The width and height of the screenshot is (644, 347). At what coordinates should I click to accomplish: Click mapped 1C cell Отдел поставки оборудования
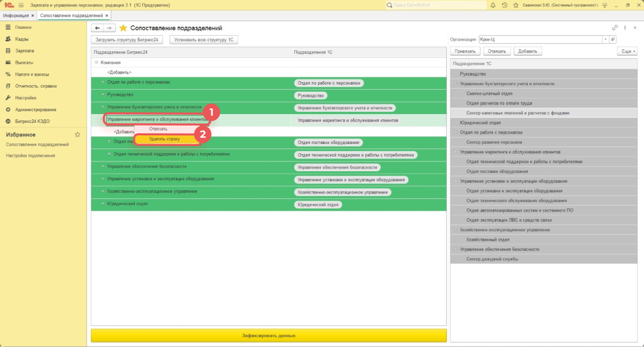tap(329, 142)
